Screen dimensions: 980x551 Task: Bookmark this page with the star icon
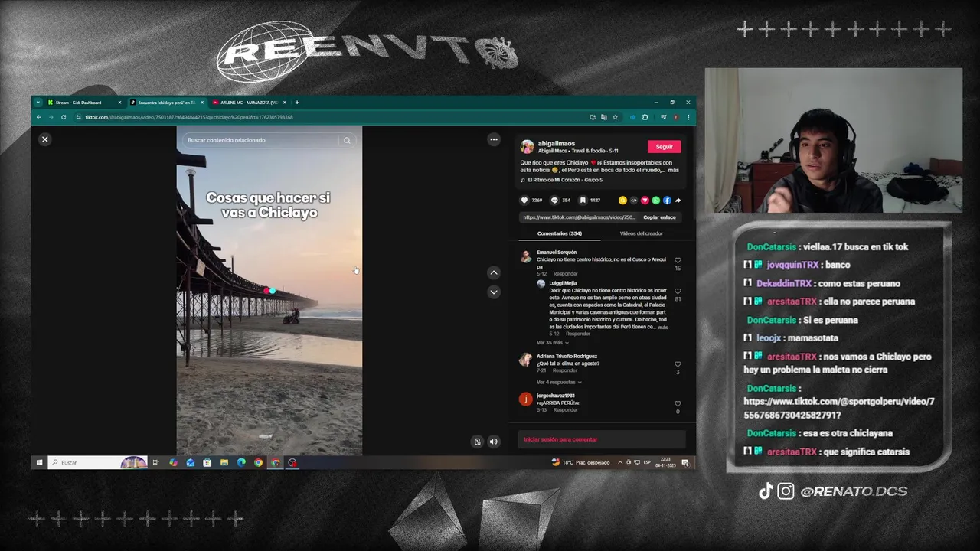pyautogui.click(x=615, y=117)
